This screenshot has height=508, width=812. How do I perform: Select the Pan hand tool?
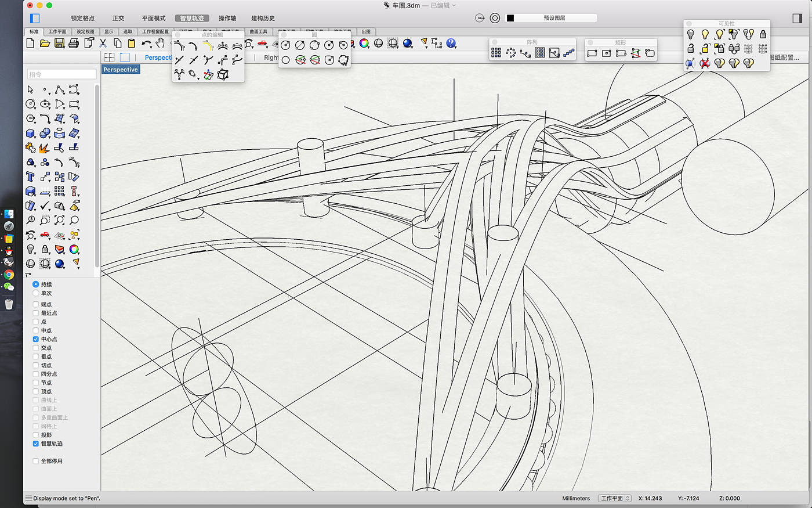160,44
